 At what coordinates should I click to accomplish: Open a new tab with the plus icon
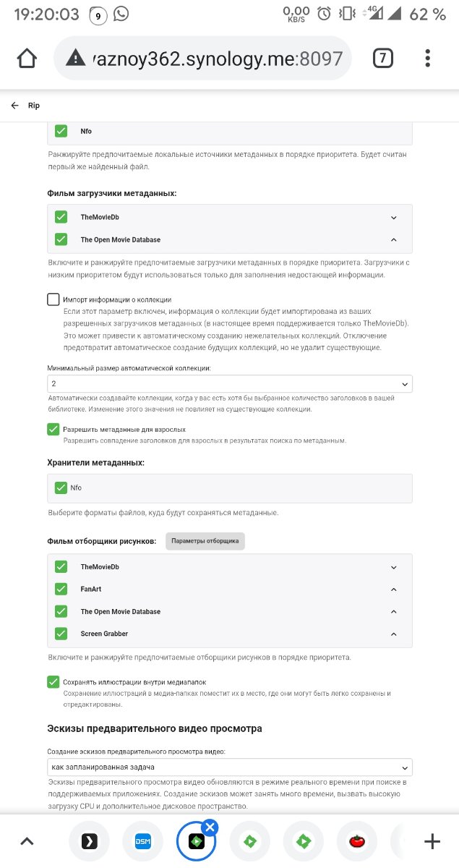click(x=432, y=841)
